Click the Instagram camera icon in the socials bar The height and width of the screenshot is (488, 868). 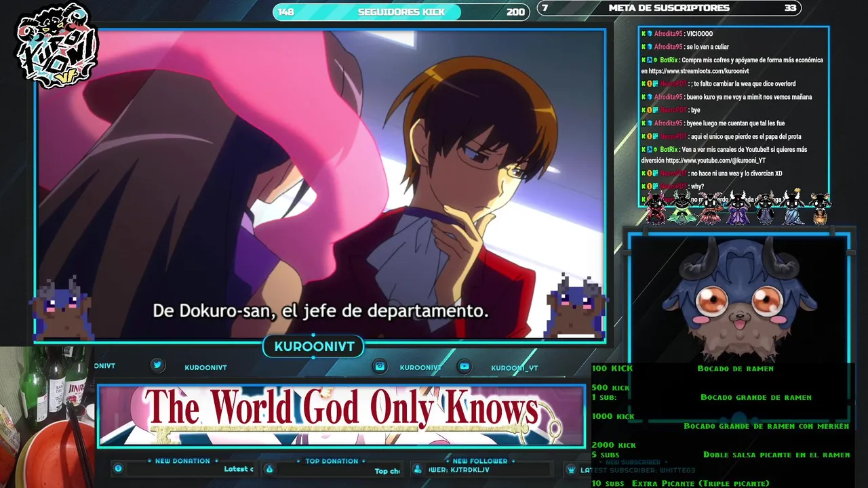pyautogui.click(x=380, y=366)
